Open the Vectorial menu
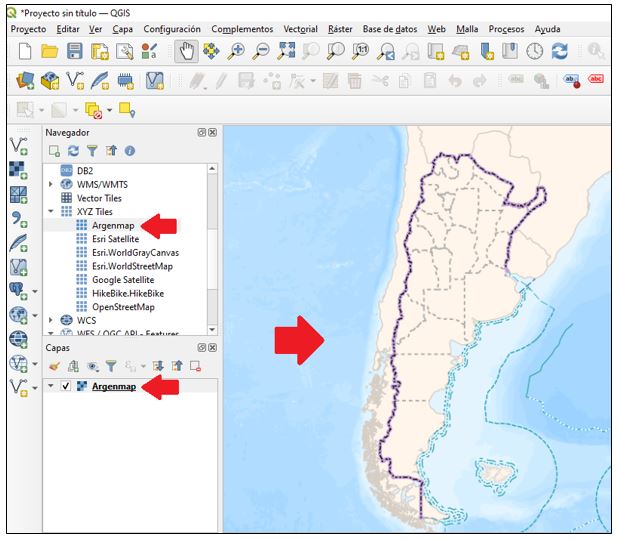Image resolution: width=619 pixels, height=541 pixels. click(300, 29)
